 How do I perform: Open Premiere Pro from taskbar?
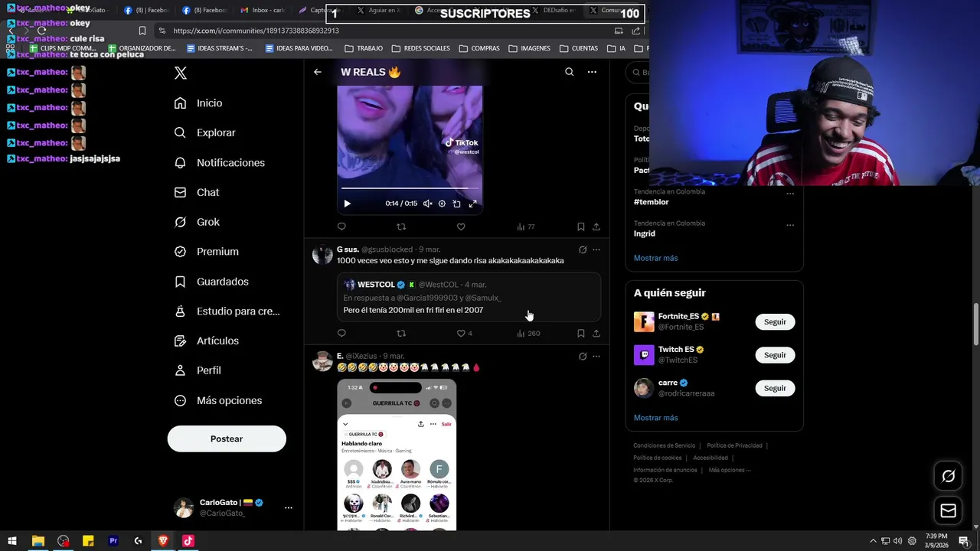(x=113, y=541)
